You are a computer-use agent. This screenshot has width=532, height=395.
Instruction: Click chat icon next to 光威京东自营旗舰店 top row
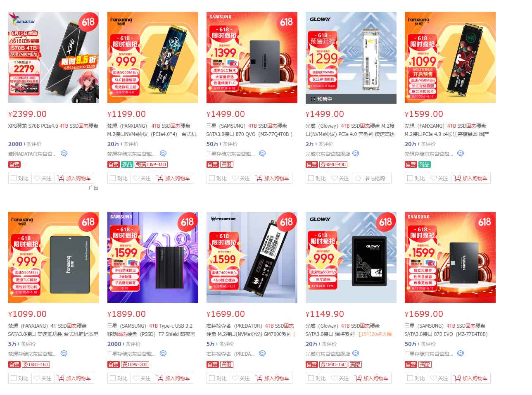[x=356, y=153]
